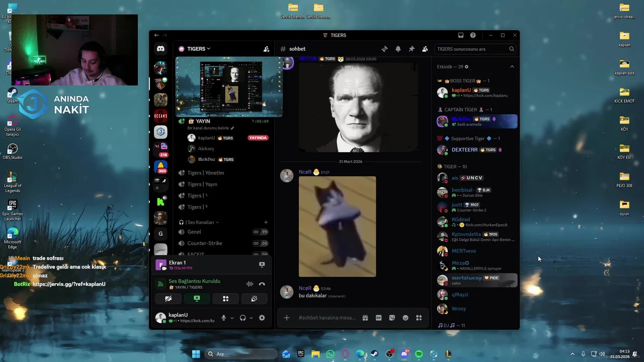This screenshot has height=362, width=644.
Task: Deafen with the headphones icon
Action: click(243, 318)
